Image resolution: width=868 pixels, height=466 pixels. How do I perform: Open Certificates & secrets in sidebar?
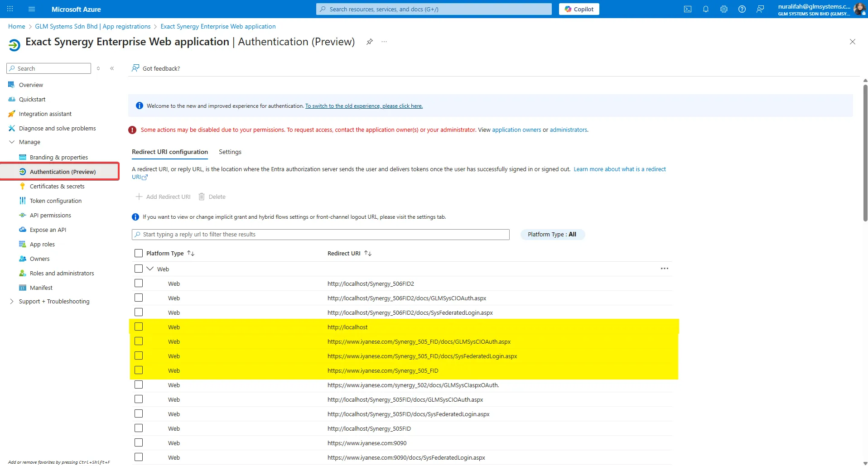pyautogui.click(x=57, y=187)
